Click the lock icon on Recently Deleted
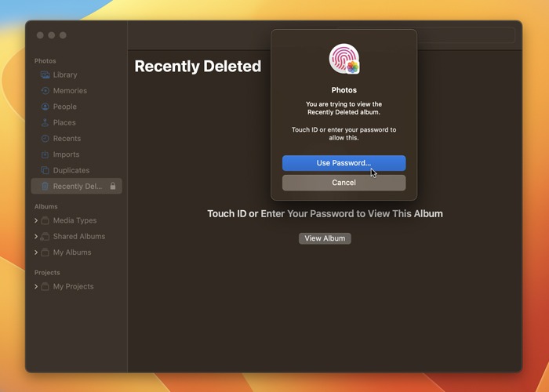The image size is (549, 392). [x=113, y=186]
